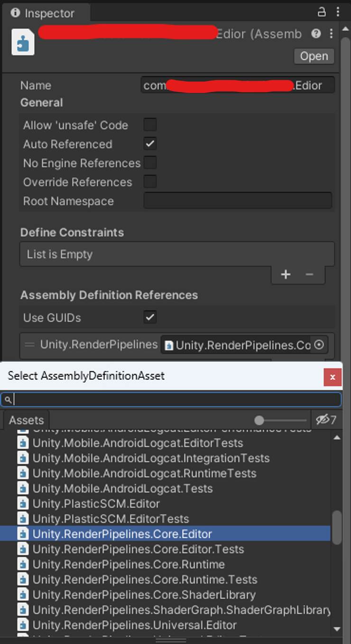The width and height of the screenshot is (351, 644).
Task: Click icon of Unity.PlasticSCM.EditorTests row
Action: click(23, 519)
